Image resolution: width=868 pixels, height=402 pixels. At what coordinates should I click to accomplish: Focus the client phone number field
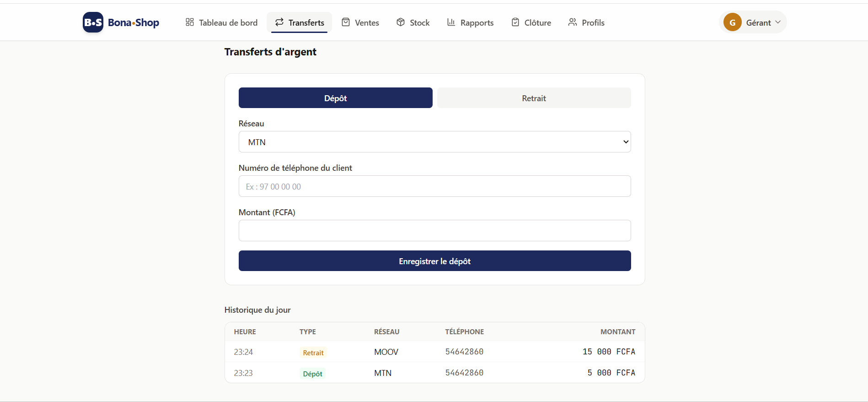click(x=435, y=186)
